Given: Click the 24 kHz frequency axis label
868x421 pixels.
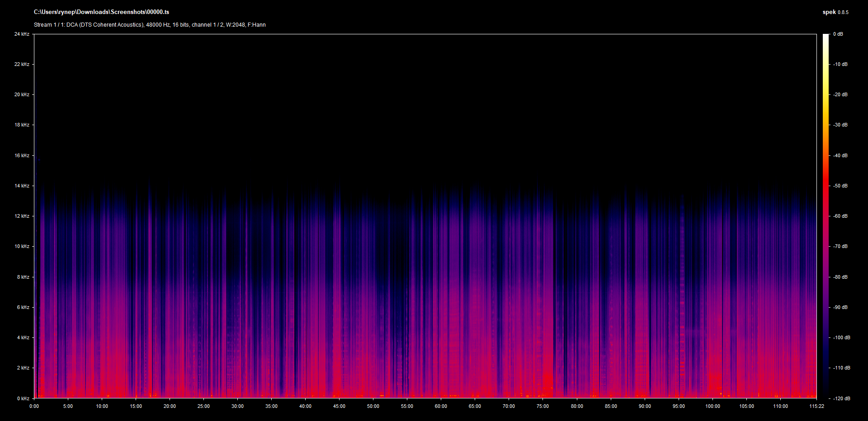Looking at the screenshot, I should 22,34.
